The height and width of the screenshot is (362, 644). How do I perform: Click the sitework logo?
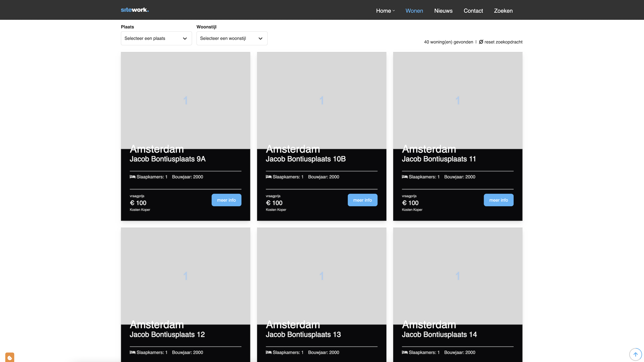point(135,10)
